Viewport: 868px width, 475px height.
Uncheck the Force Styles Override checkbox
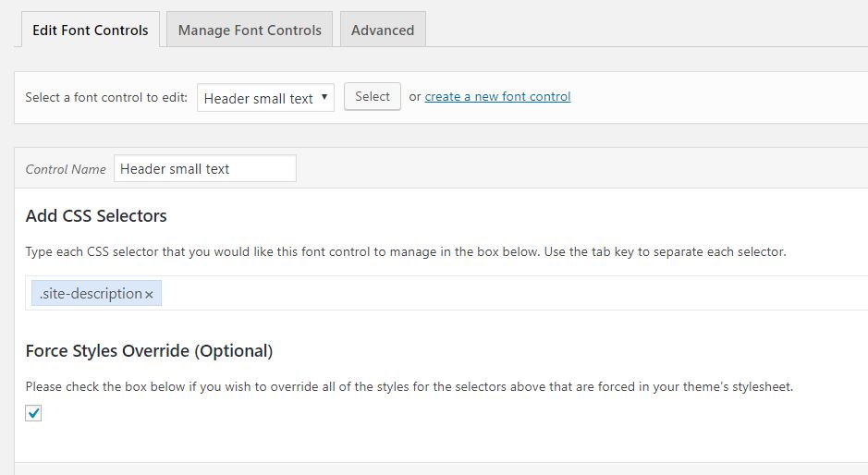point(33,413)
